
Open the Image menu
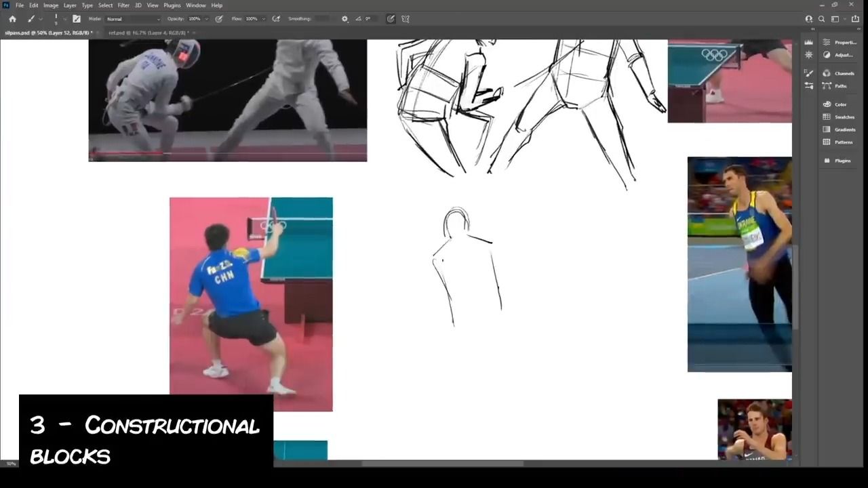(51, 5)
